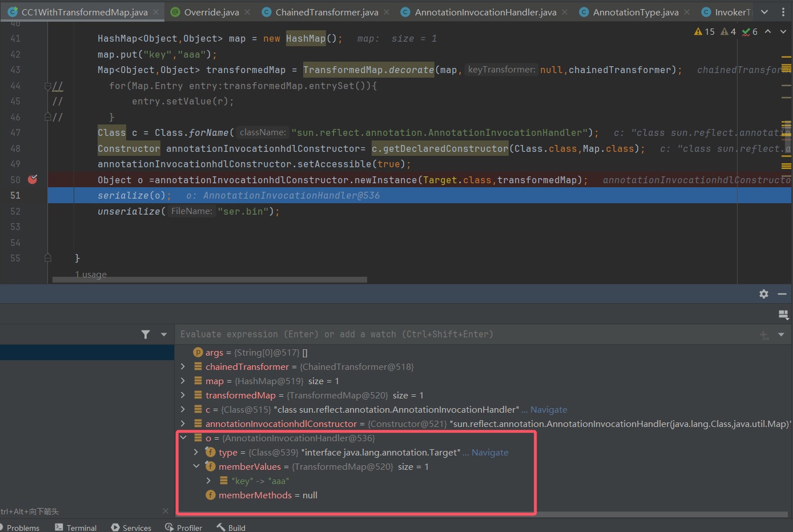
Task: Close the AnnotationInvocationHandler.java tab
Action: 565,12
